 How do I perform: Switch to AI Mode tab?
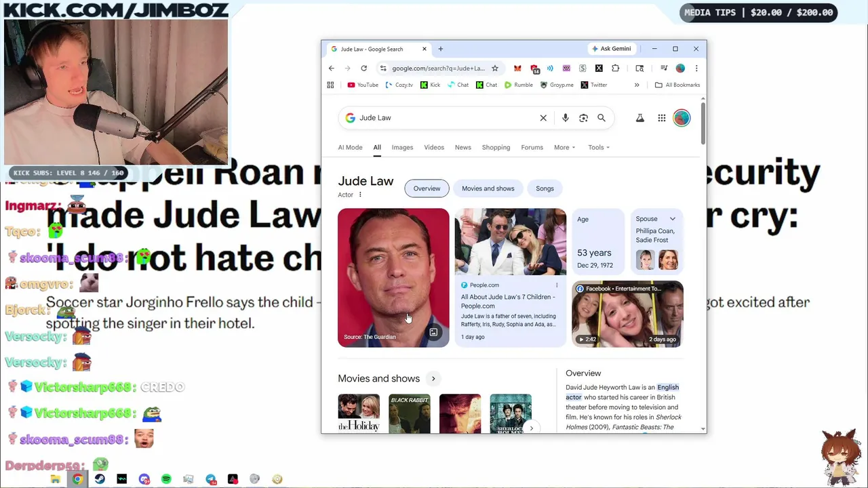click(351, 147)
